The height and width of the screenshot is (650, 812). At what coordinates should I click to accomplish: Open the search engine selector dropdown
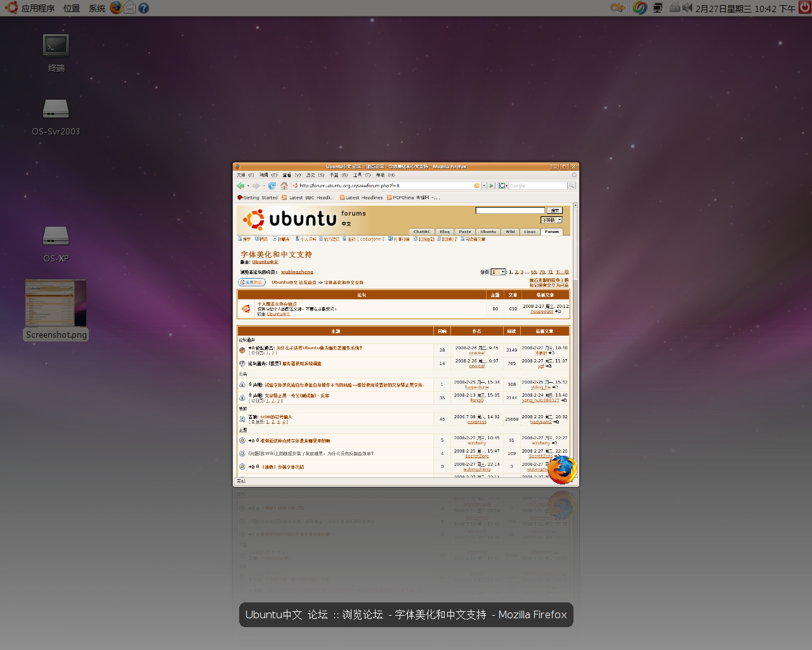(x=503, y=186)
